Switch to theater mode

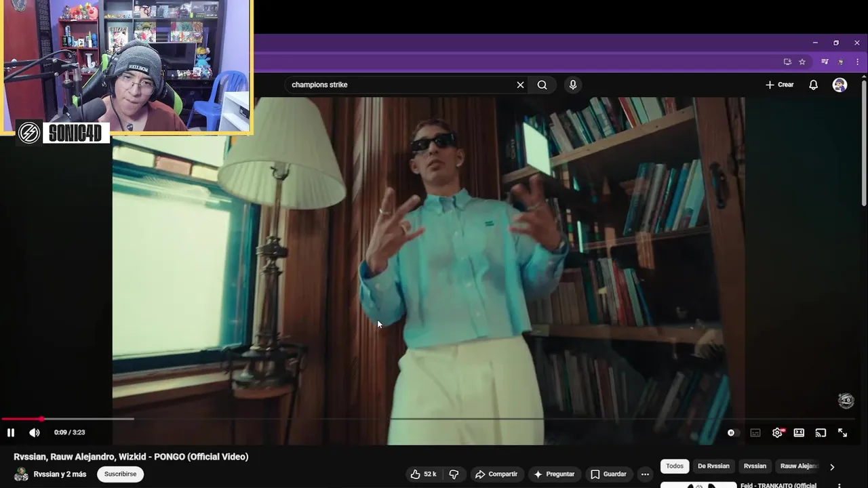[799, 432]
